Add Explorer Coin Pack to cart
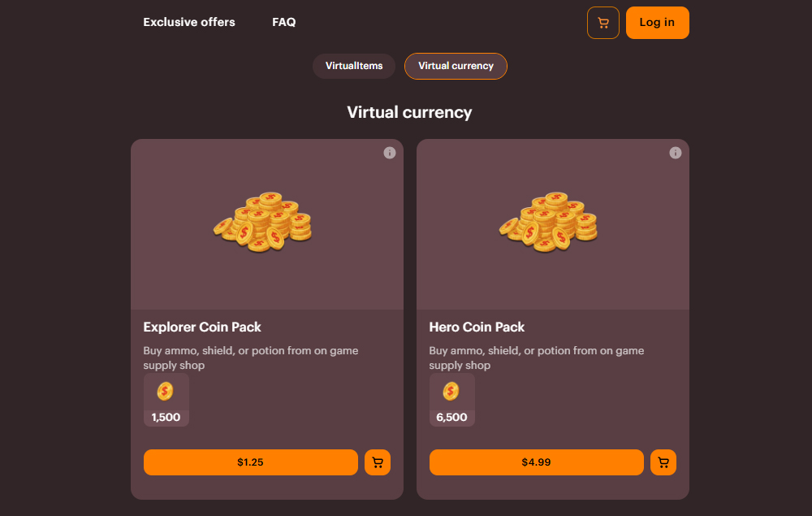This screenshot has width=812, height=516. [378, 462]
